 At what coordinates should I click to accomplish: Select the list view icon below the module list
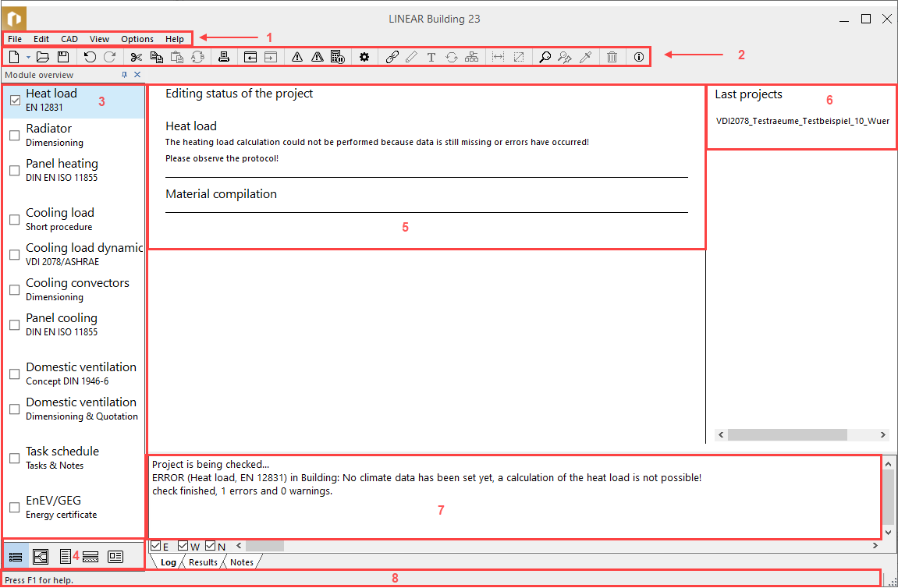click(16, 557)
